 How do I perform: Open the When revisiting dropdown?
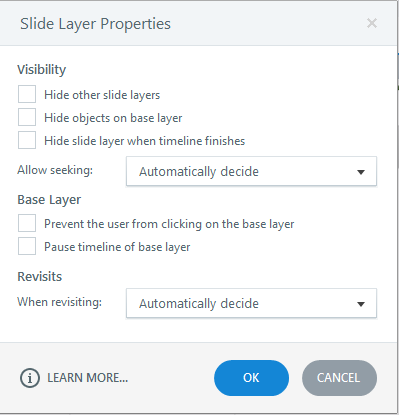[251, 303]
